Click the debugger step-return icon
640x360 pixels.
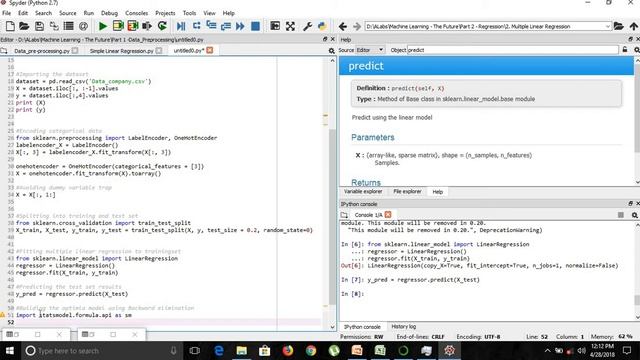click(226, 26)
